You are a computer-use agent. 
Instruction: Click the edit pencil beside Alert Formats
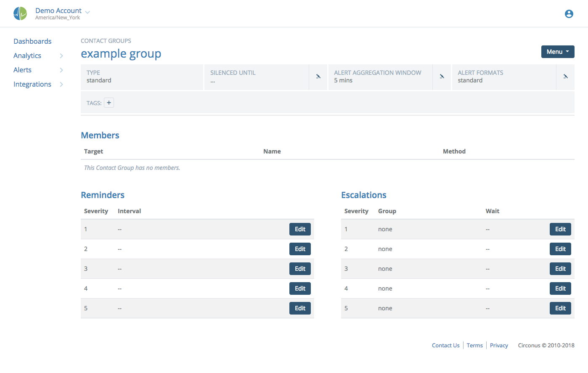[x=566, y=77]
